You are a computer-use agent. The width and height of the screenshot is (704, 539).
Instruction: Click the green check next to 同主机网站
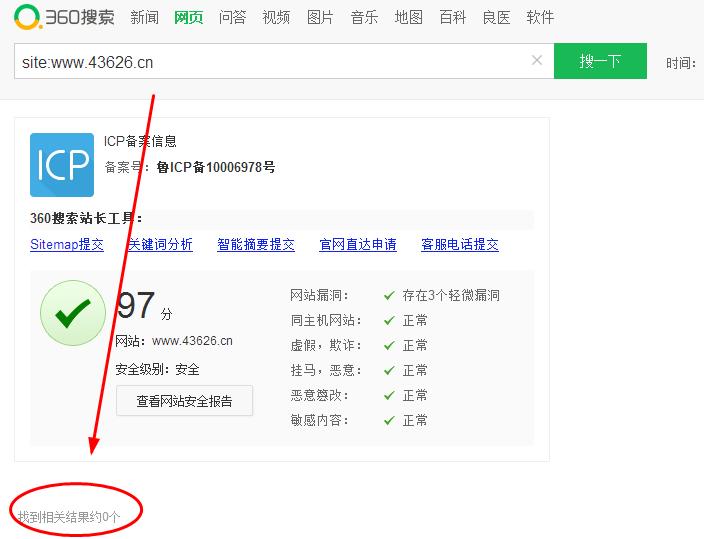389,321
